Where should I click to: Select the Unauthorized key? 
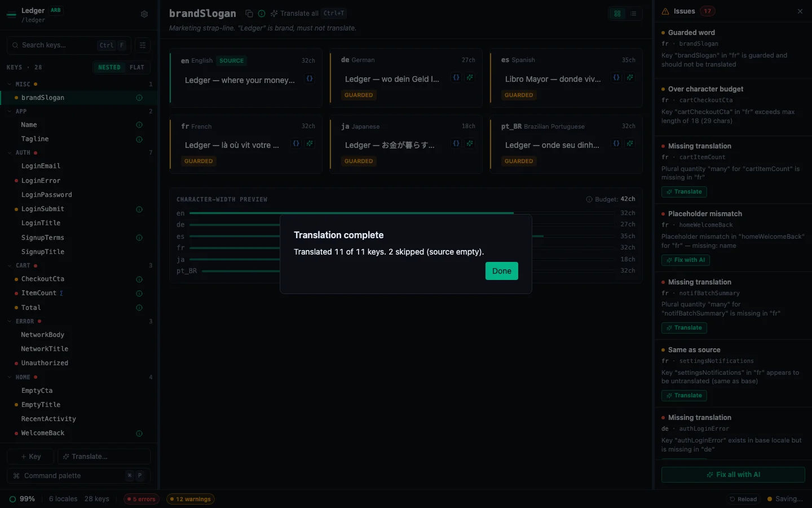(78, 363)
